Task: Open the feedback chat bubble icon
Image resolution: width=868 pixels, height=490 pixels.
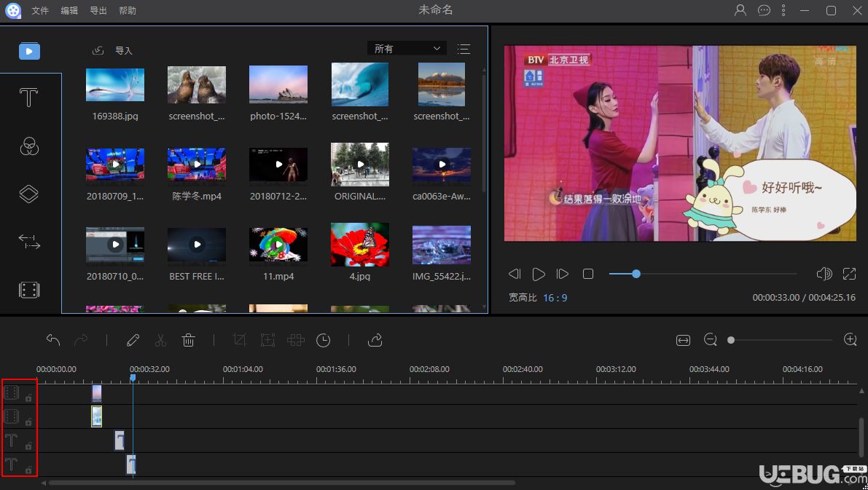Action: (764, 10)
